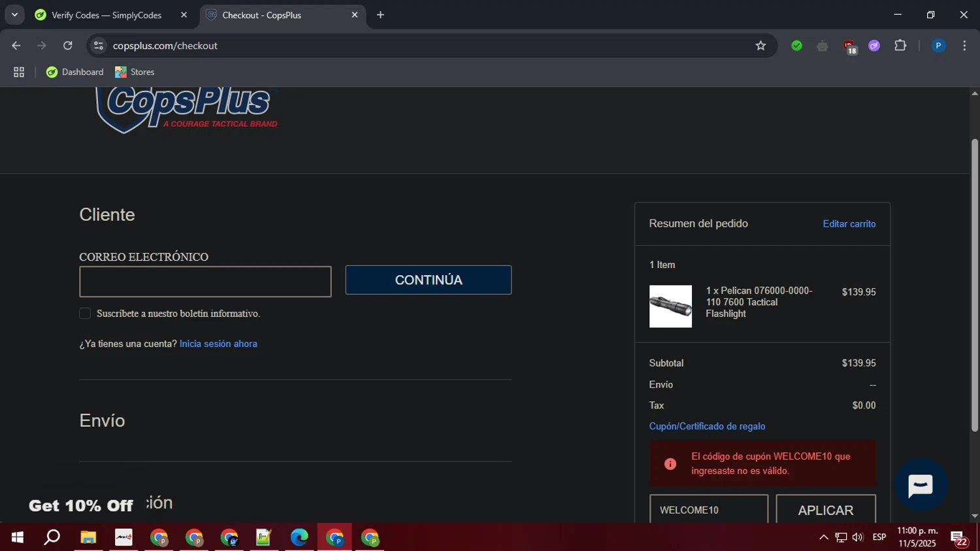Viewport: 980px width, 551px height.
Task: Click the page vertical scrollbar
Action: [974, 285]
